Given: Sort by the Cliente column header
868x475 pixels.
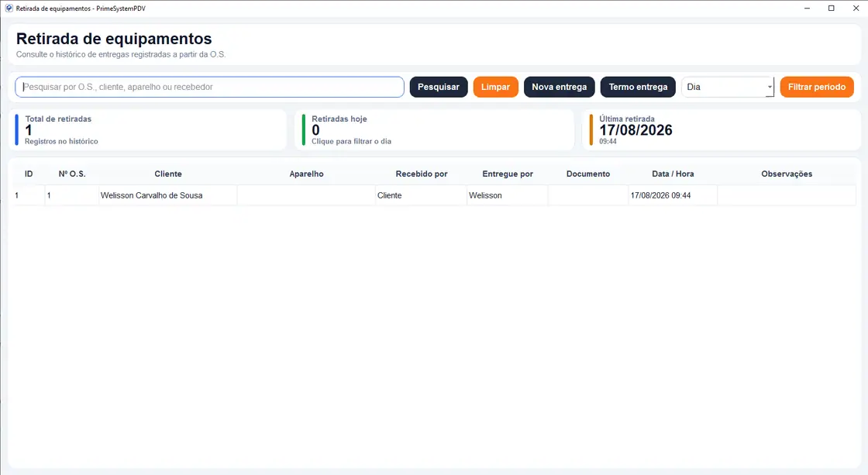Looking at the screenshot, I should click(x=168, y=174).
